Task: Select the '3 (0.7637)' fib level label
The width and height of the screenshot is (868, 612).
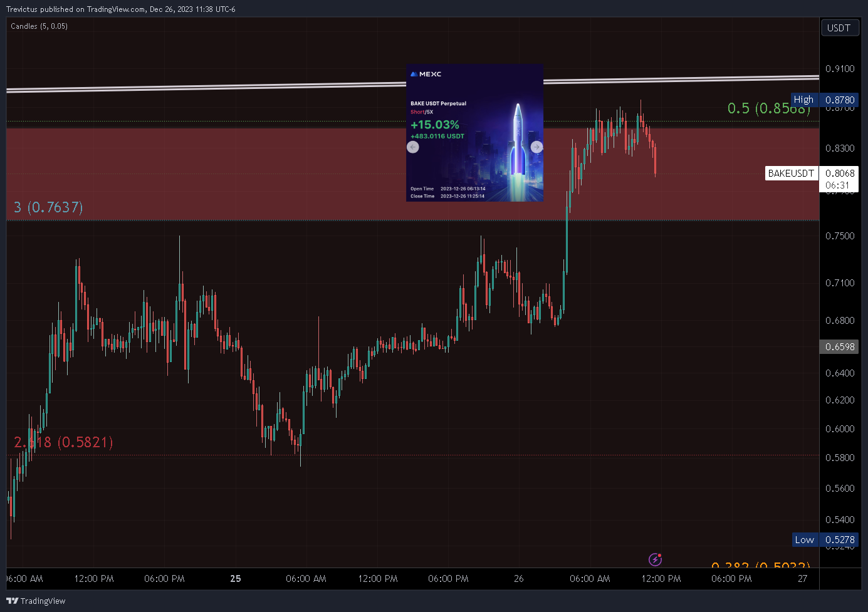Action: (x=48, y=207)
